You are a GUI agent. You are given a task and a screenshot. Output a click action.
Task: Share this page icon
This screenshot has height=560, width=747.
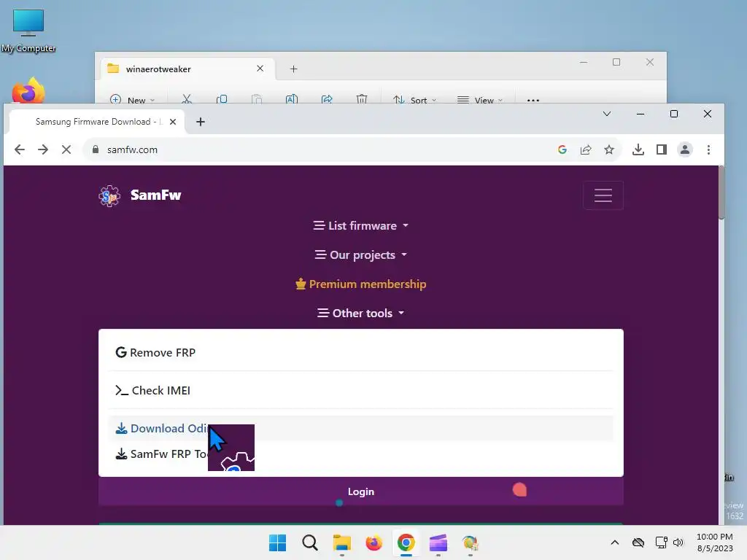pos(586,149)
